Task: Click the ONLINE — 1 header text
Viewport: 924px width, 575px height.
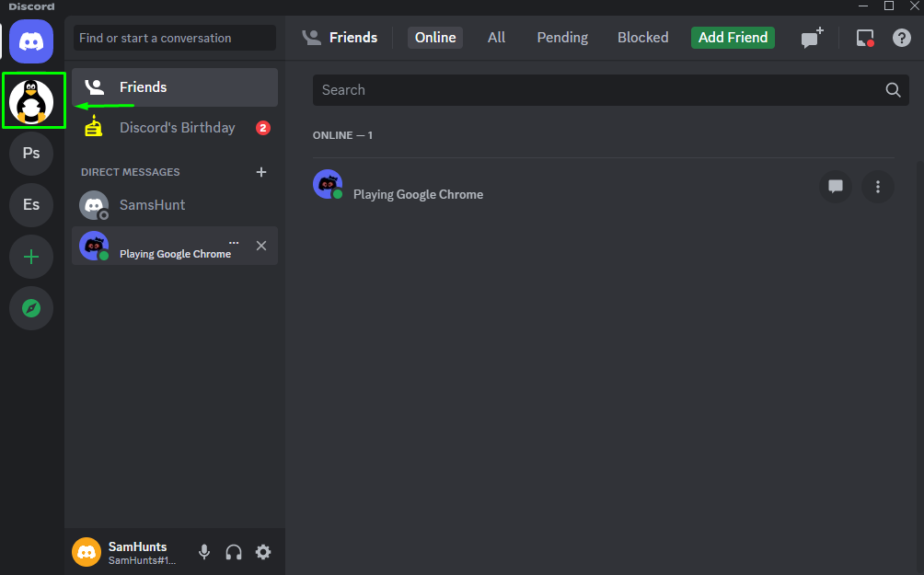Action: tap(342, 135)
